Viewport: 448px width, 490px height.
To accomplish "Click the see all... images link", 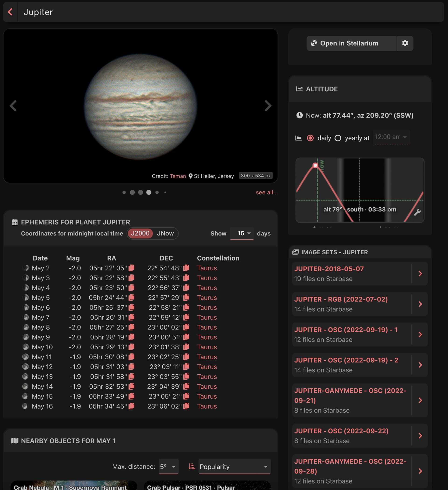I will click(x=267, y=192).
